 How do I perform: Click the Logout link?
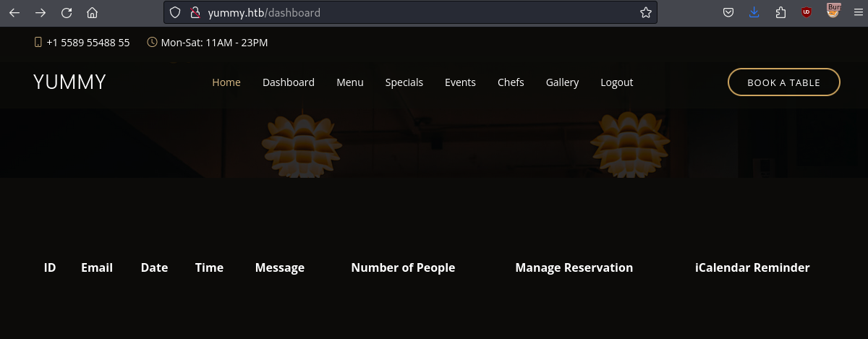(616, 82)
